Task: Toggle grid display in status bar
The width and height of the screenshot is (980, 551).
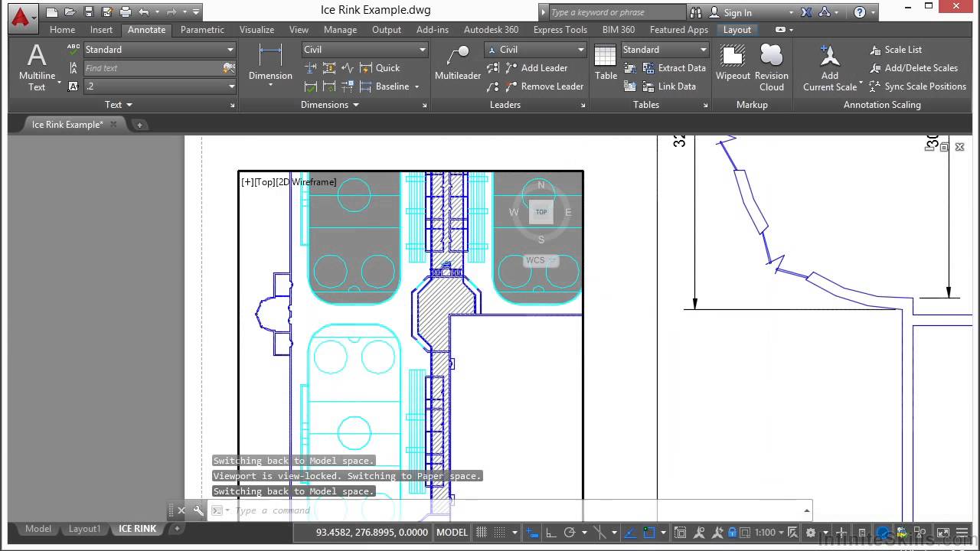Action: (482, 533)
